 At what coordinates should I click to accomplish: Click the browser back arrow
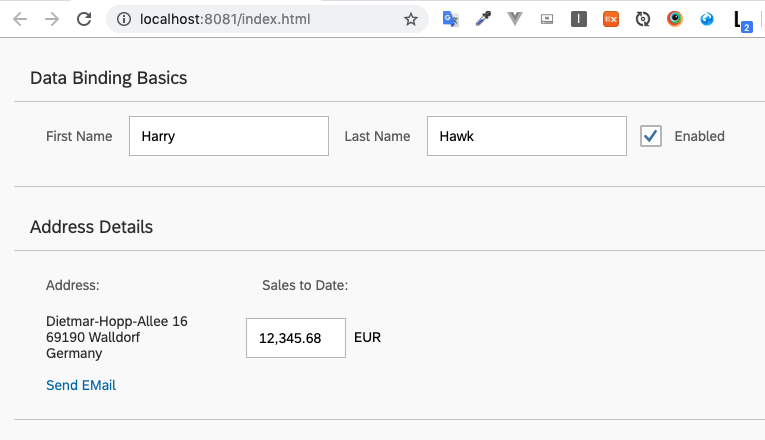tap(20, 19)
